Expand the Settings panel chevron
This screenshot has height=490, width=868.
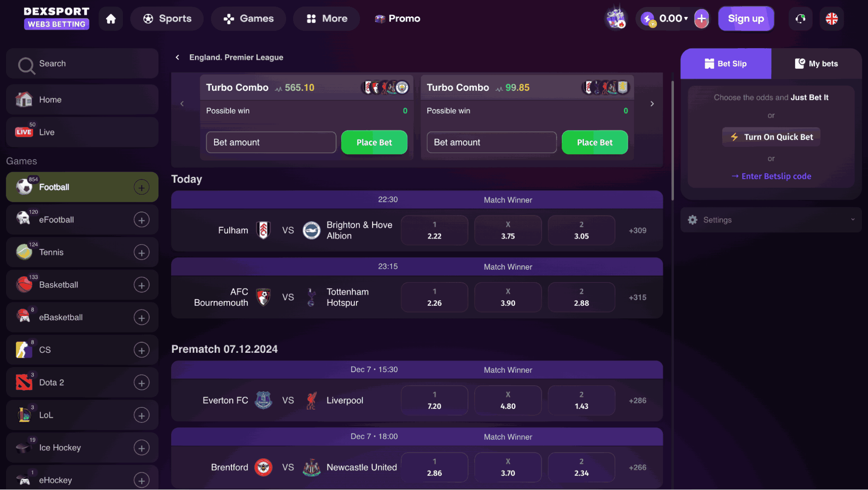853,220
